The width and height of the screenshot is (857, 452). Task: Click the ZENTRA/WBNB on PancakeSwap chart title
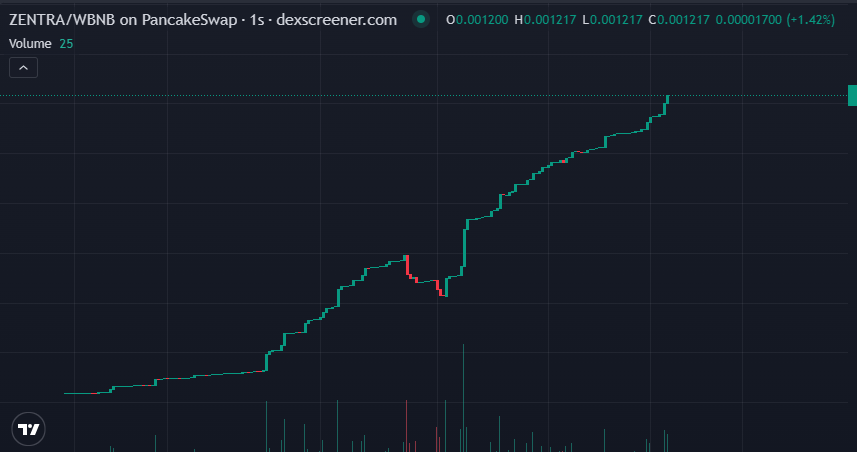[x=203, y=20]
